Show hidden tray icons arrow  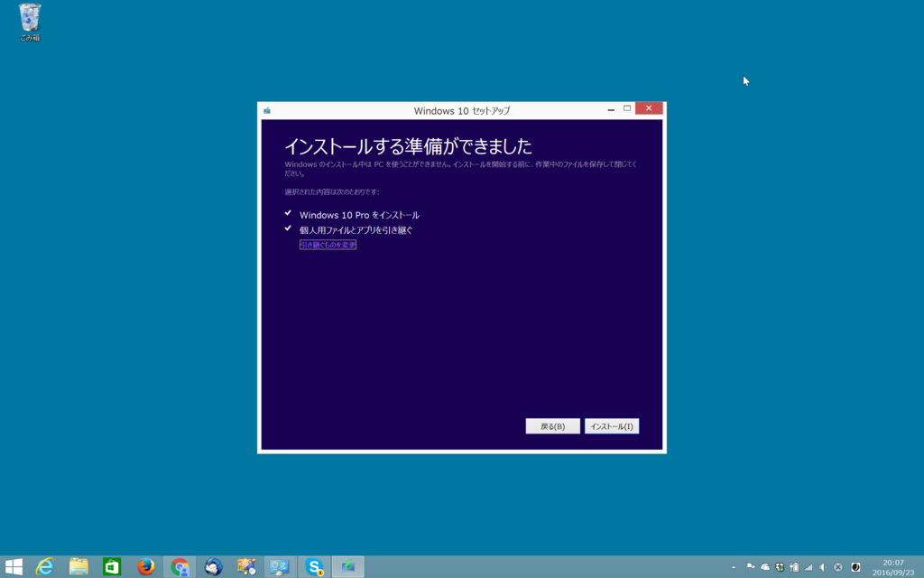734,567
